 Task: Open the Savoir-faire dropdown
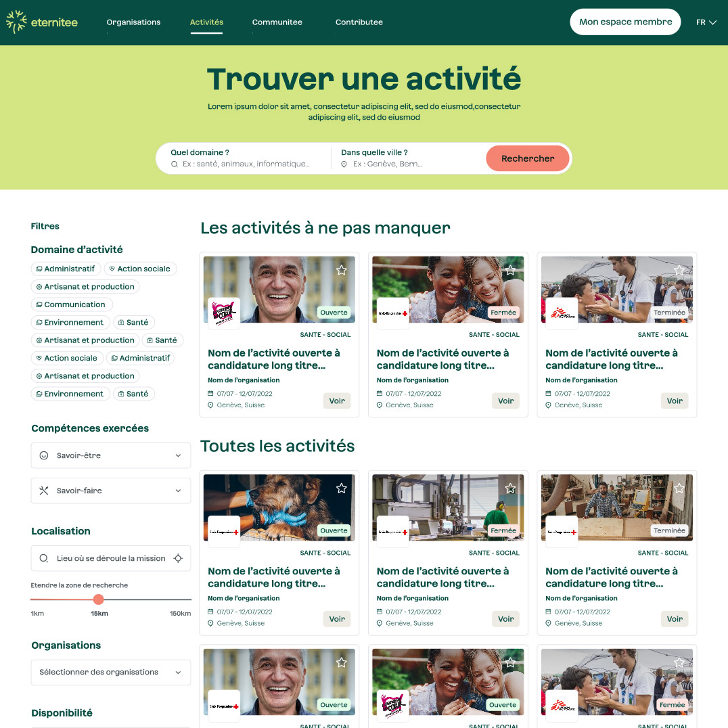click(x=111, y=491)
